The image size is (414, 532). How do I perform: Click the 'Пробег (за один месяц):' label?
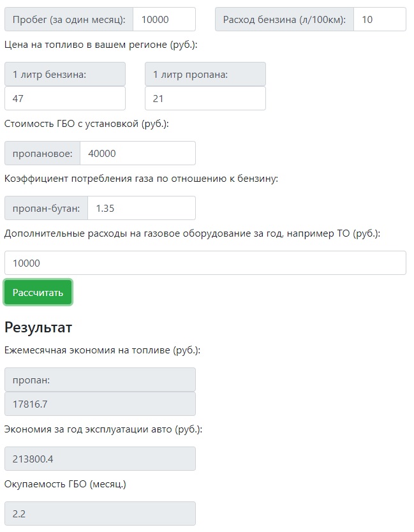pos(69,19)
